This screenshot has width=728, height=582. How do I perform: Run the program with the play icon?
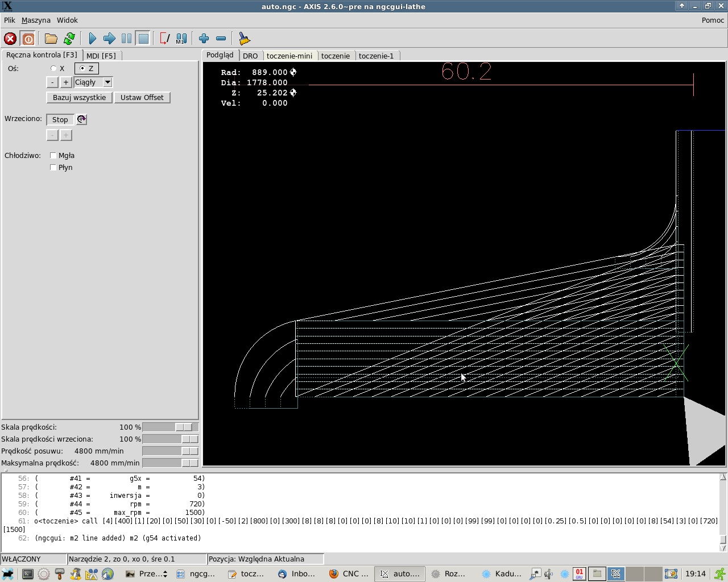[x=92, y=39]
